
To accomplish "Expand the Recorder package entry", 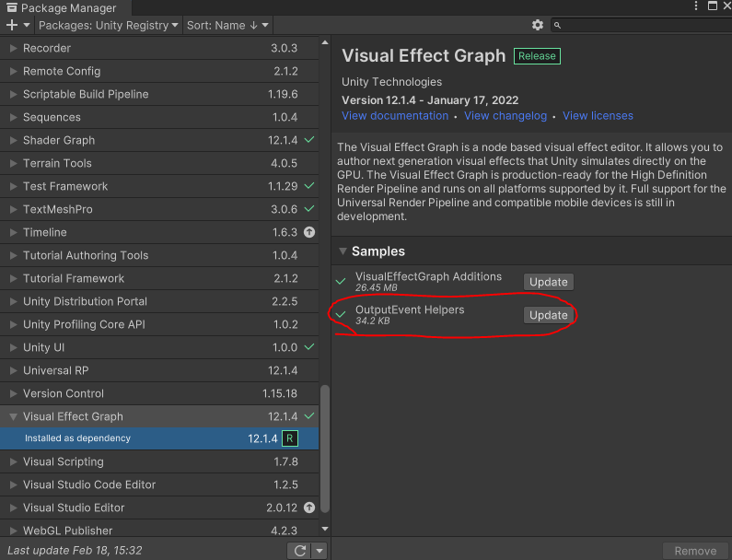I will click(13, 48).
